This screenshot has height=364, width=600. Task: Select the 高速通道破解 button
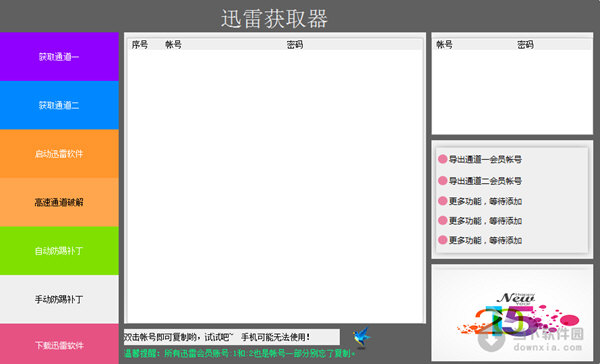59,202
